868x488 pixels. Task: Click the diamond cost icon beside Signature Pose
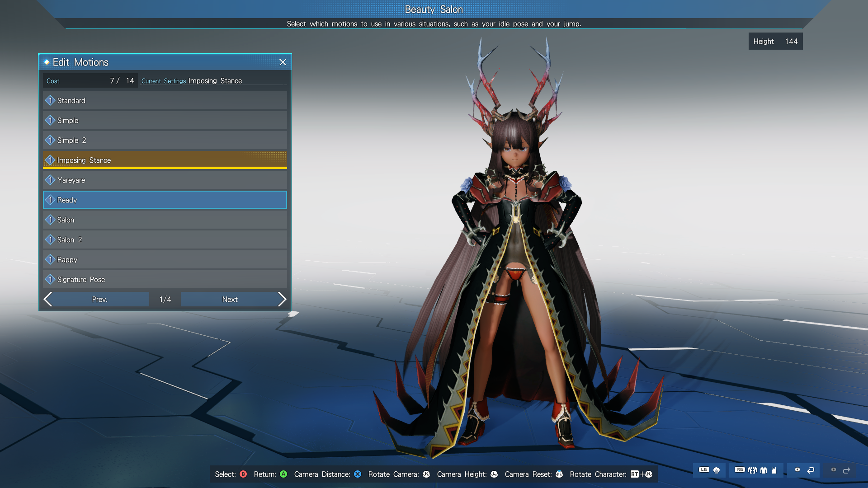50,279
